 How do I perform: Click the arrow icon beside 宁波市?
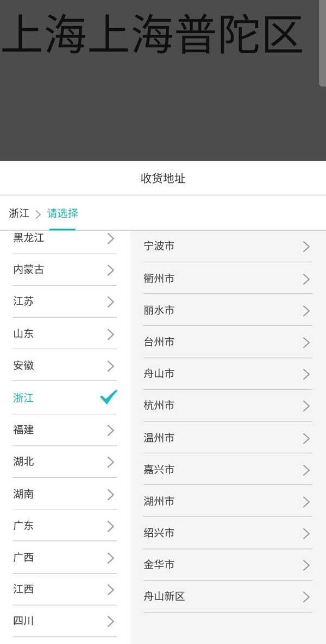click(x=306, y=247)
